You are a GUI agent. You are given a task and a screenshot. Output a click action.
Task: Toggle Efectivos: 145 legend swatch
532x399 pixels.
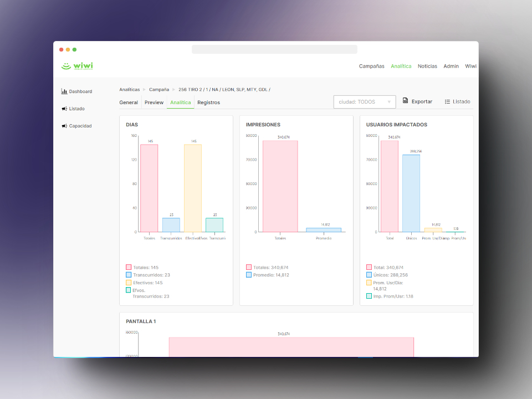tap(129, 283)
